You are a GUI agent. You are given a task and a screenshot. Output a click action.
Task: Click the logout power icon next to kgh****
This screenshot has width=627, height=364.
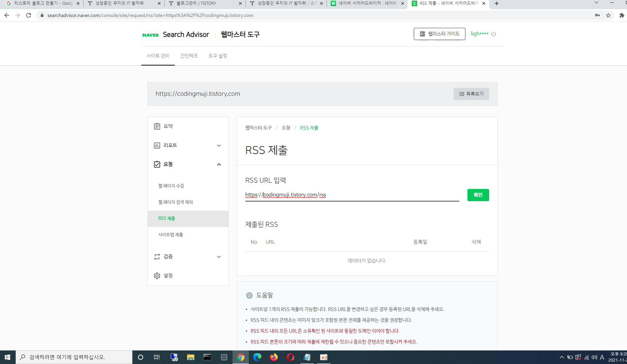(x=494, y=34)
